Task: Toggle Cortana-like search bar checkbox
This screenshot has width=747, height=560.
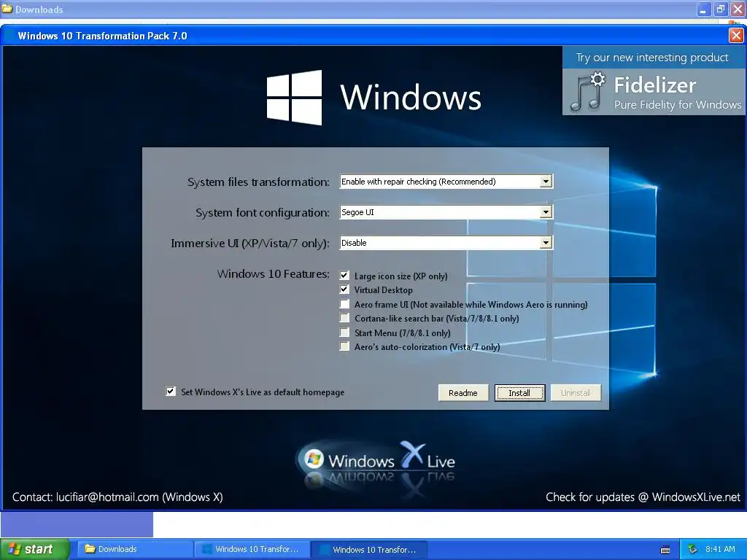Action: coord(344,318)
